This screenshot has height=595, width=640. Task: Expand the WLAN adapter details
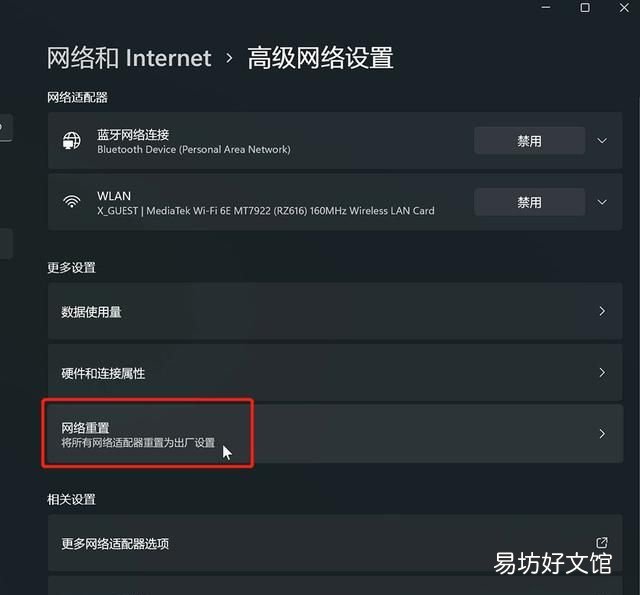[602, 202]
